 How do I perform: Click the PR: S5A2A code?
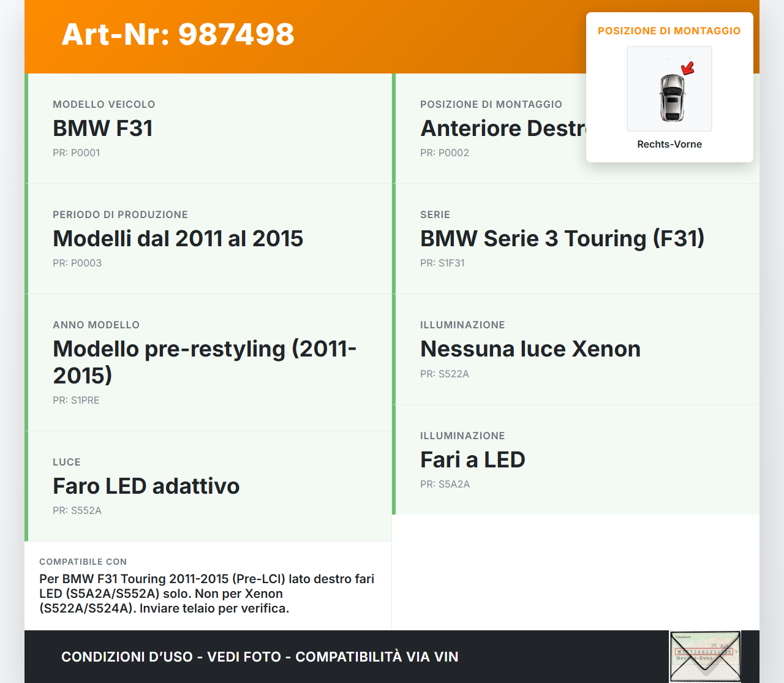445,484
